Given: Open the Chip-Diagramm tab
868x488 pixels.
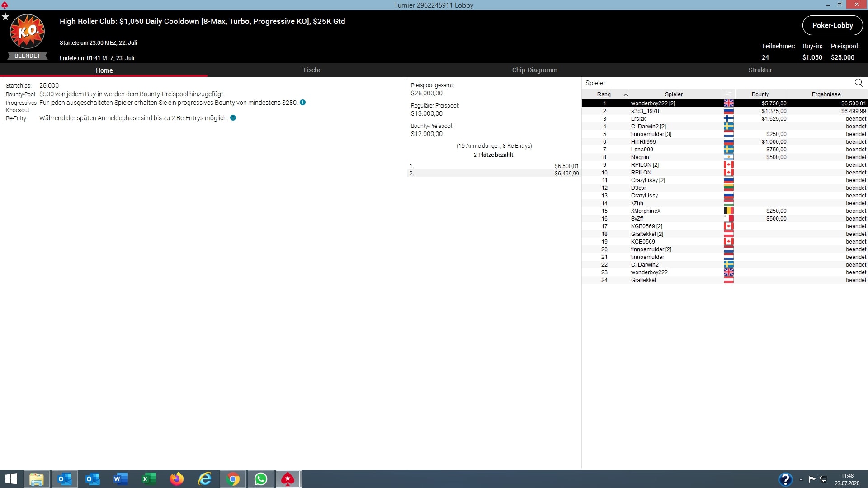Looking at the screenshot, I should pos(534,70).
